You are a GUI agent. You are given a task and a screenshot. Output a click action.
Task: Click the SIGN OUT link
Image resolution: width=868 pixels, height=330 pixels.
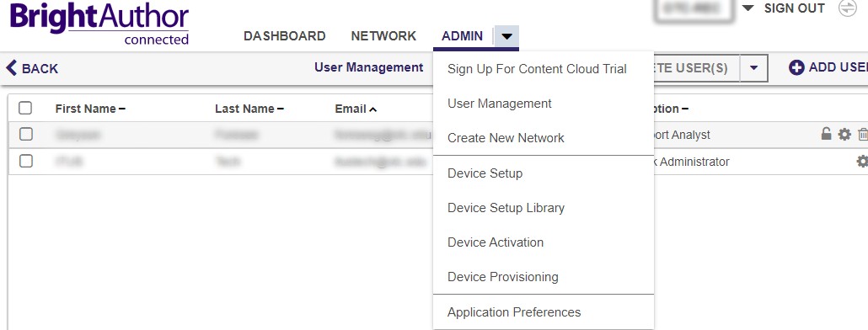pos(795,8)
